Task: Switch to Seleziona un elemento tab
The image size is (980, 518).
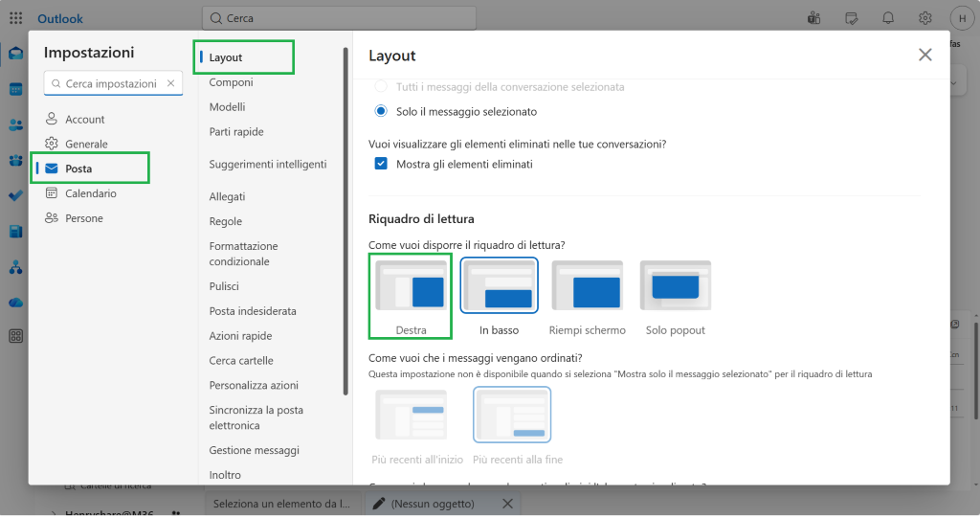Action: (283, 504)
